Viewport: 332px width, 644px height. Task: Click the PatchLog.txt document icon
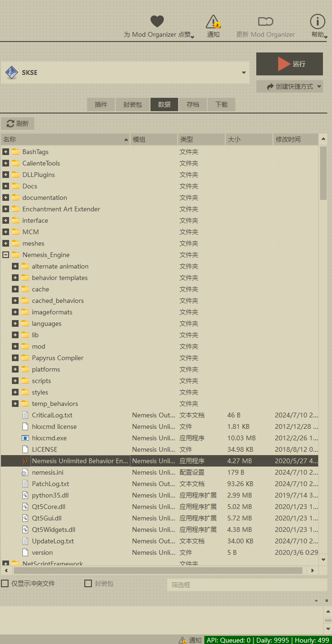[25, 484]
